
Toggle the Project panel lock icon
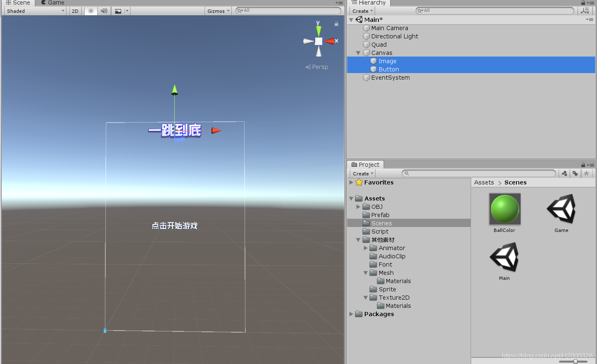pos(583,165)
